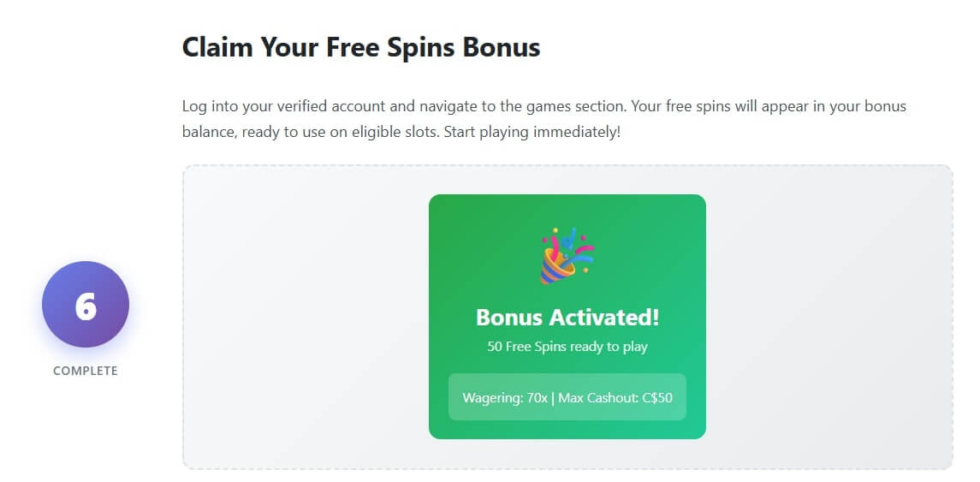Select the COMPLETE label under step circle
This screenshot has height=482, width=980.
coord(86,371)
